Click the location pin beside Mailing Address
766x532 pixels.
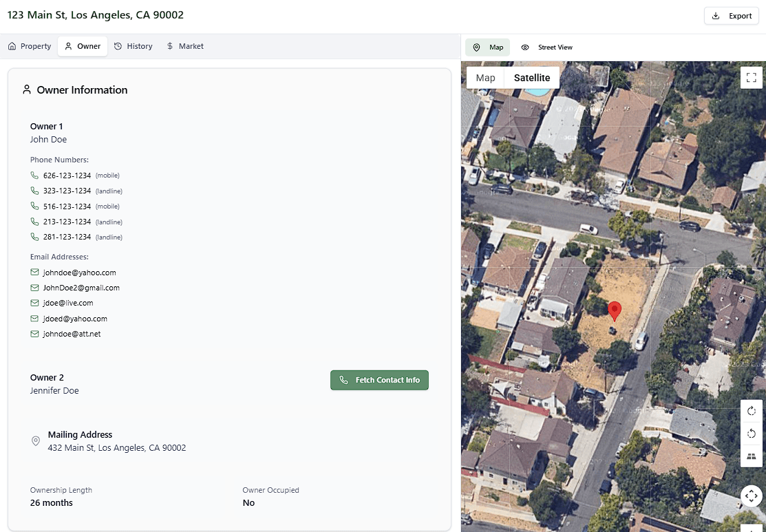pos(36,441)
